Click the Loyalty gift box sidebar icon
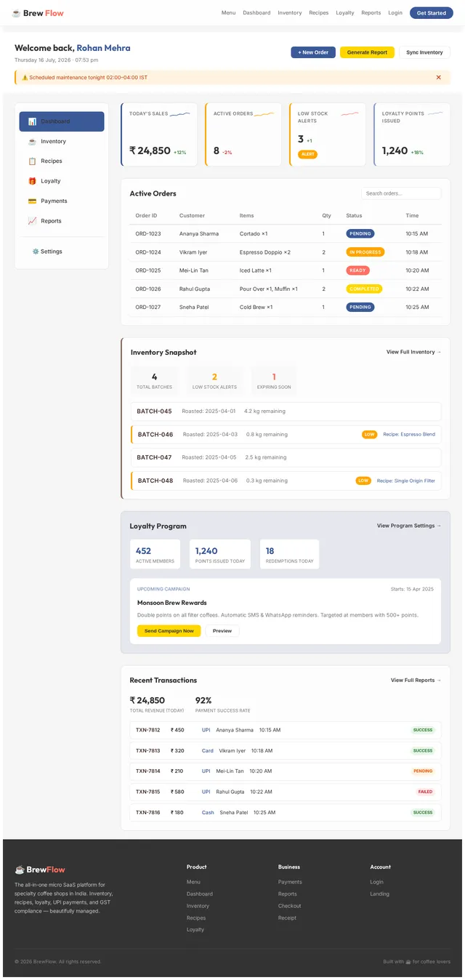This screenshot has height=980, width=465. tap(32, 181)
